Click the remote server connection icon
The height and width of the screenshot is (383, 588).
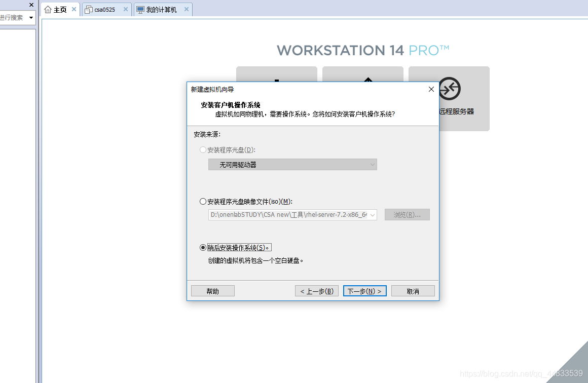pos(449,89)
